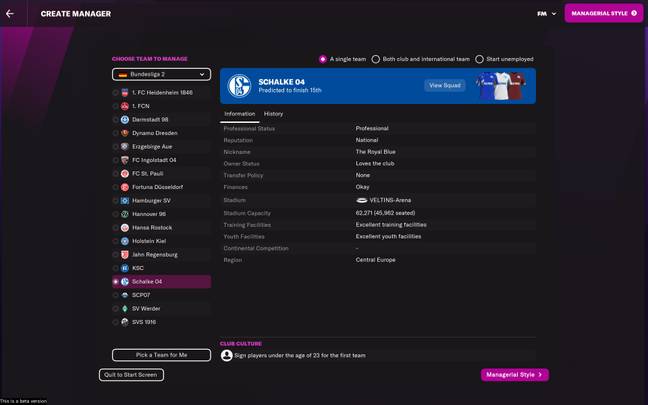The height and width of the screenshot is (405, 648).
Task: Click the stadium capacity value 62,271
Action: pyautogui.click(x=385, y=213)
